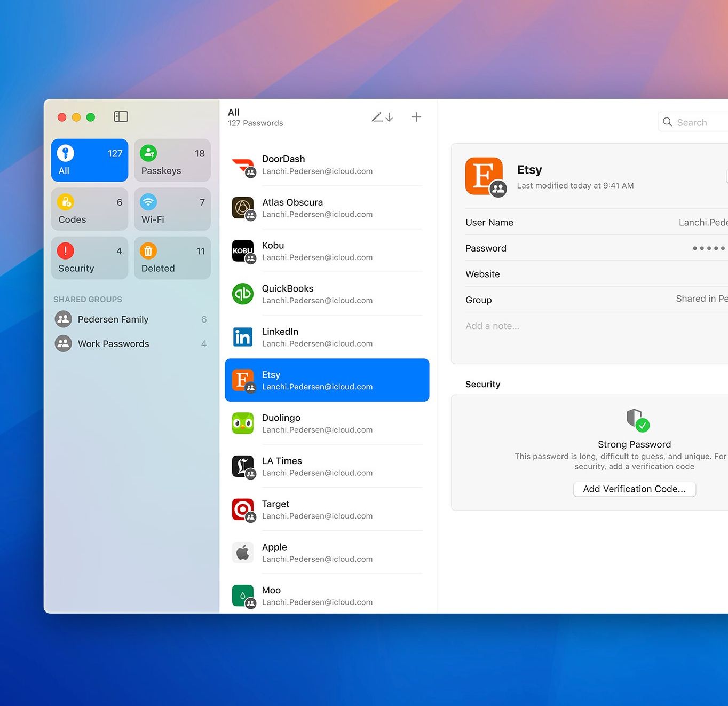Click Add Verification Code
The image size is (728, 706).
tap(634, 489)
